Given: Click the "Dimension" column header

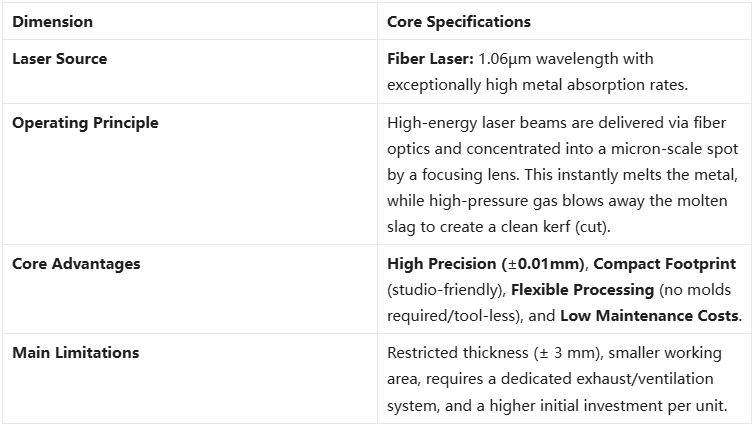Looking at the screenshot, I should (x=52, y=21).
